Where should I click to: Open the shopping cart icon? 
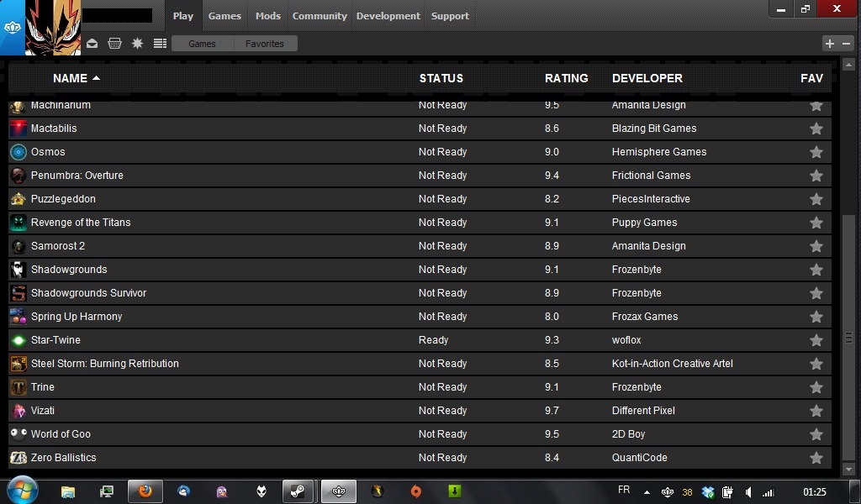114,44
